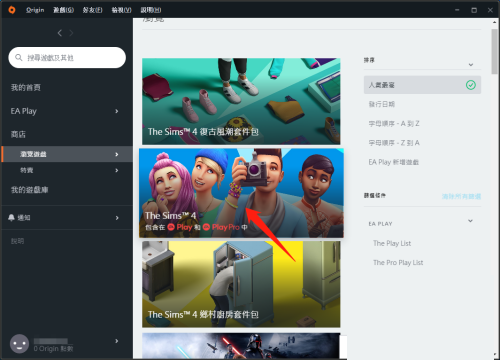Click the search magnifier icon
500x360 pixels.
click(19, 58)
